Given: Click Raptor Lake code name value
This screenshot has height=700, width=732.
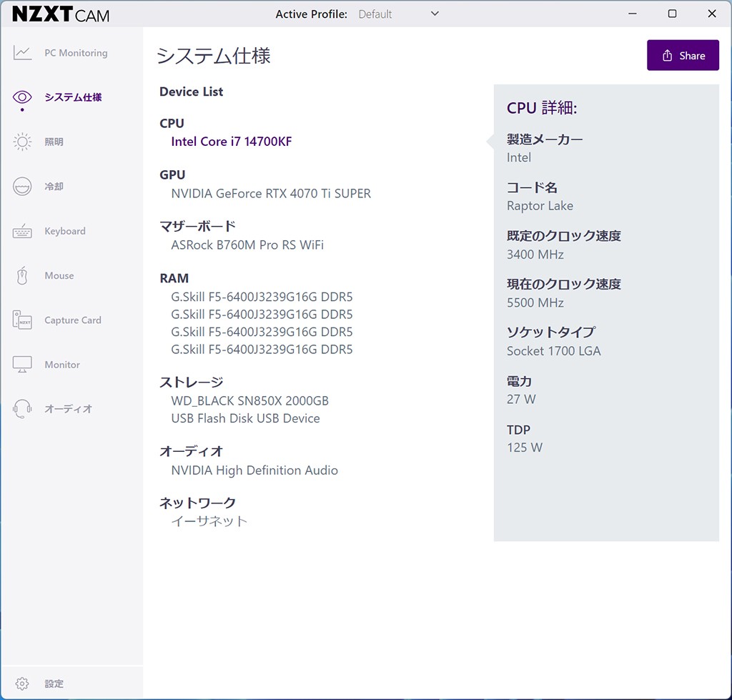Looking at the screenshot, I should tap(540, 206).
